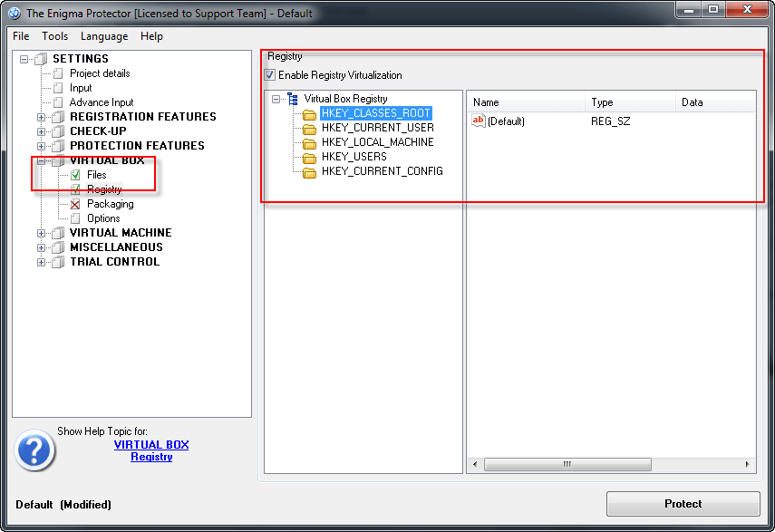
Task: Expand the VIRTUAL MACHINE node
Action: tap(40, 232)
